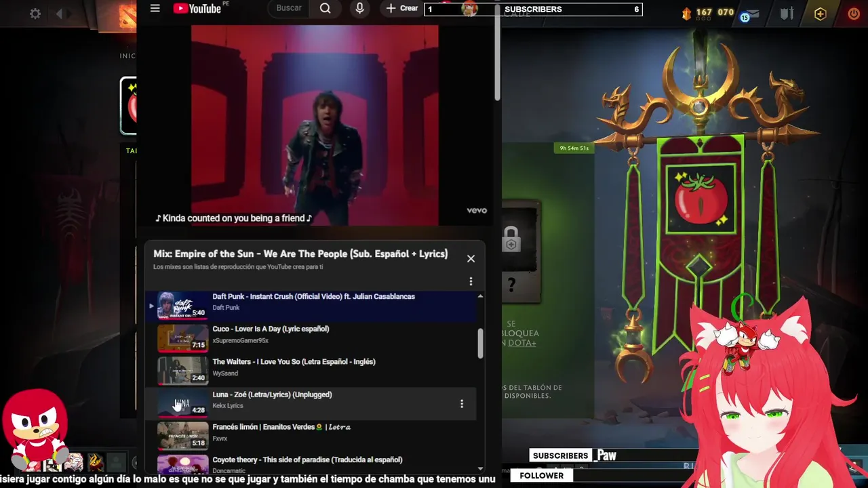This screenshot has height=488, width=868.
Task: Click the tomato guild banner emblem
Action: [701, 198]
